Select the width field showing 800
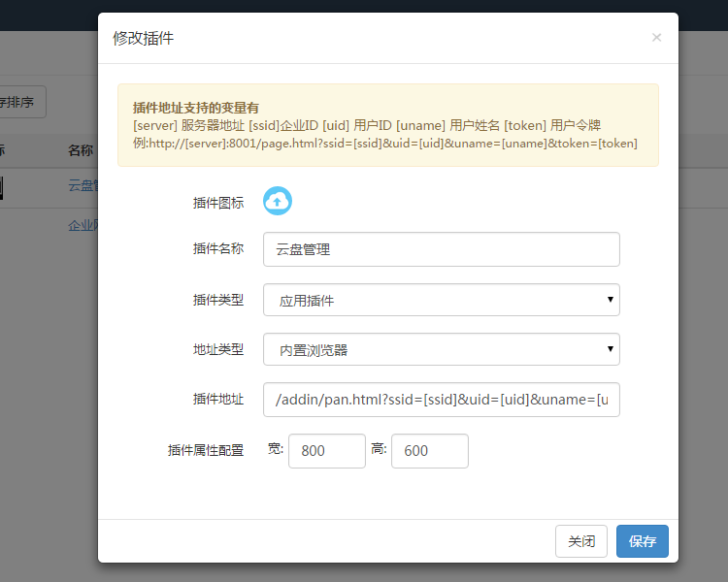728x582 pixels. 326,451
